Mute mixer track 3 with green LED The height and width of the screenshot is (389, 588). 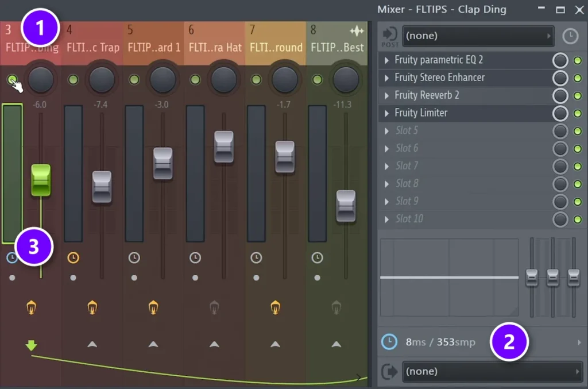(x=13, y=79)
